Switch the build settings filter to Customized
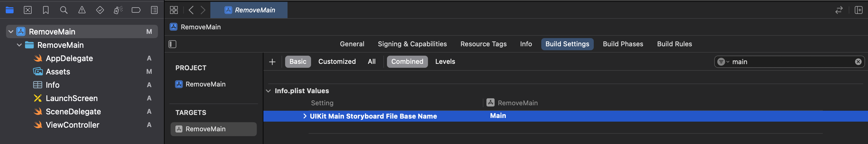The width and height of the screenshot is (868, 144). pos(337,61)
